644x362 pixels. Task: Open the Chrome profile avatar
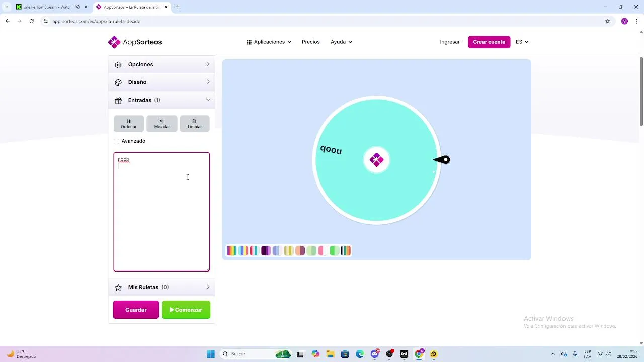click(x=624, y=21)
